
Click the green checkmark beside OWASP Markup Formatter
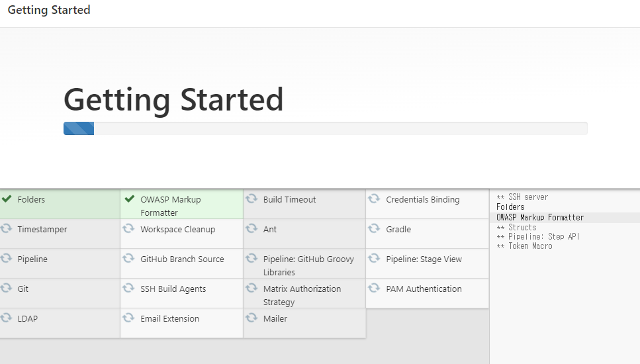point(129,199)
